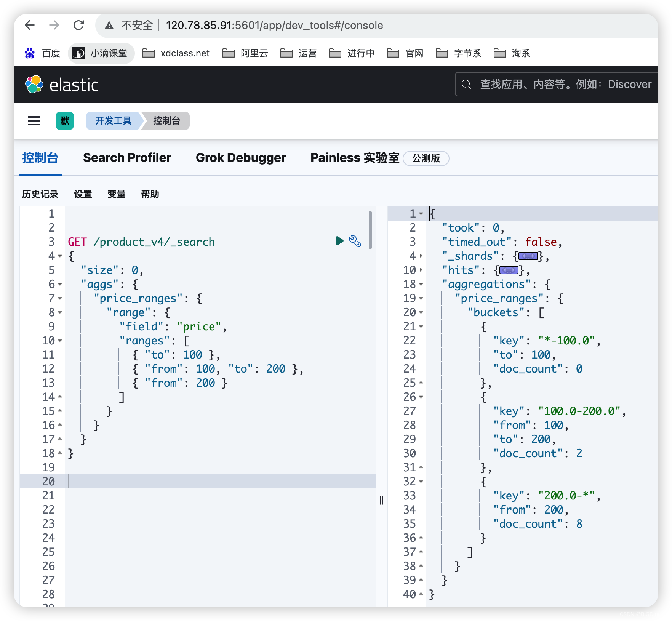The image size is (672, 621).
Task: Open the 小滴课堂 bookmark
Action: click(x=101, y=53)
